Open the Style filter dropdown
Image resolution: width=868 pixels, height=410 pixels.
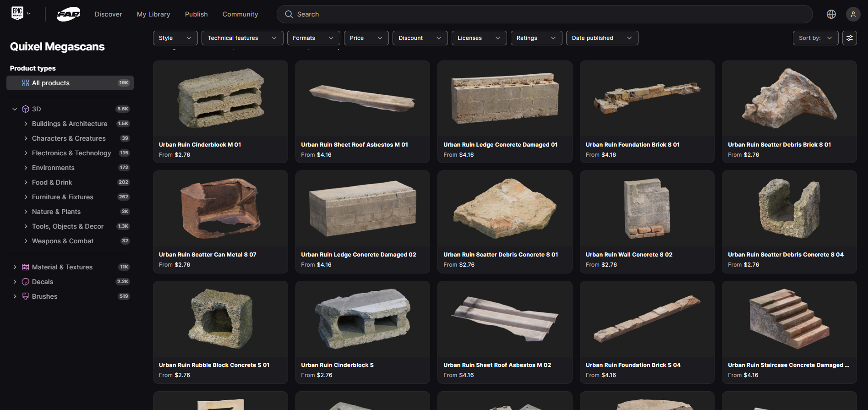[x=175, y=38]
